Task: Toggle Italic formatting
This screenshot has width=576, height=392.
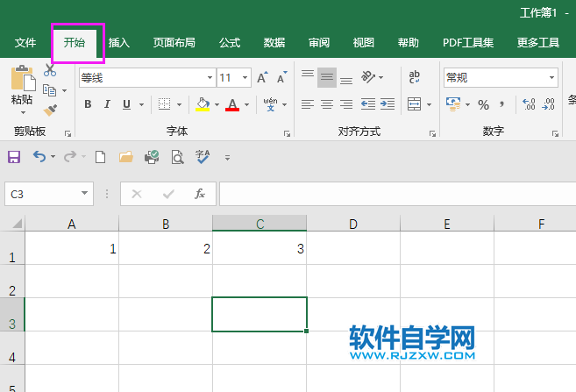Action: 107,104
